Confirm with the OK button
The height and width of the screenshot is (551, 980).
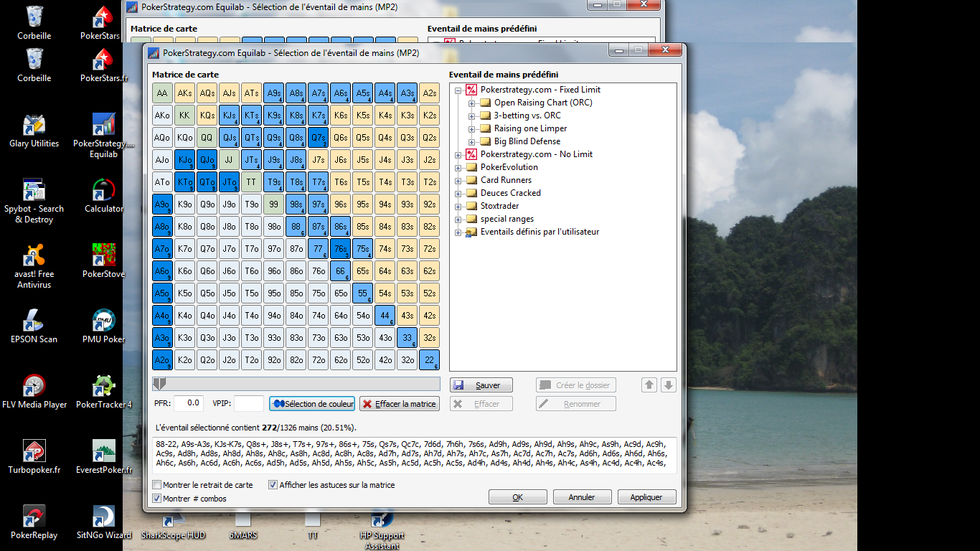click(518, 497)
